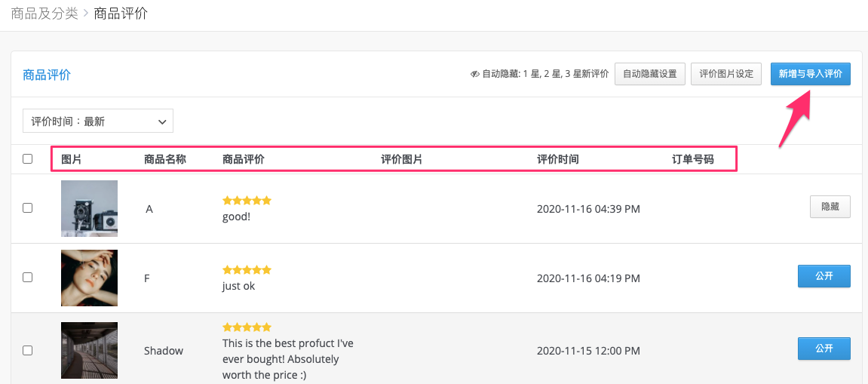Check the box for product F's review
868x384 pixels.
point(28,278)
